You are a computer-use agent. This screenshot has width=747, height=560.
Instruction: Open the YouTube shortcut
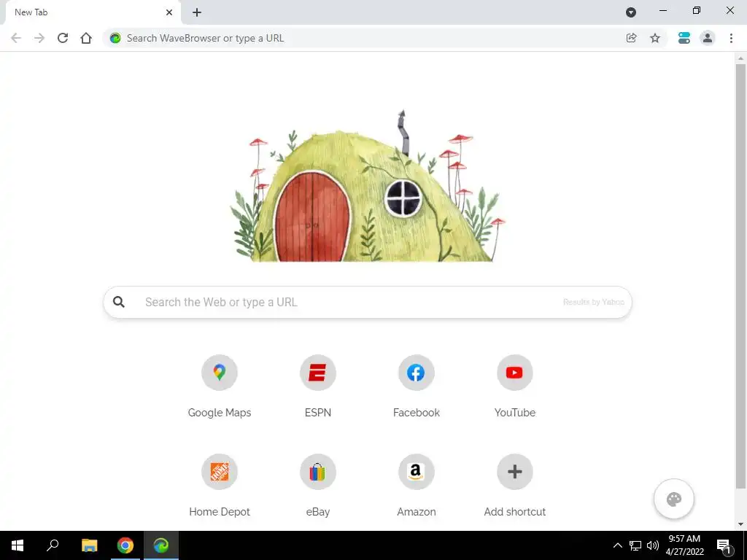point(514,373)
